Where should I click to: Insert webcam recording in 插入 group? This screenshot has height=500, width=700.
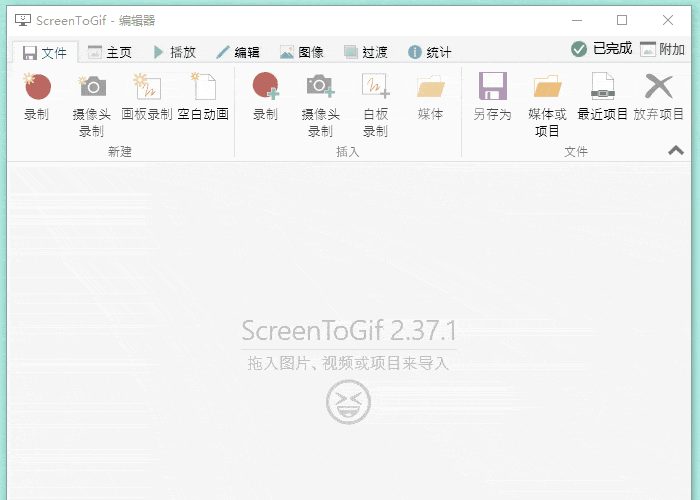(x=321, y=105)
